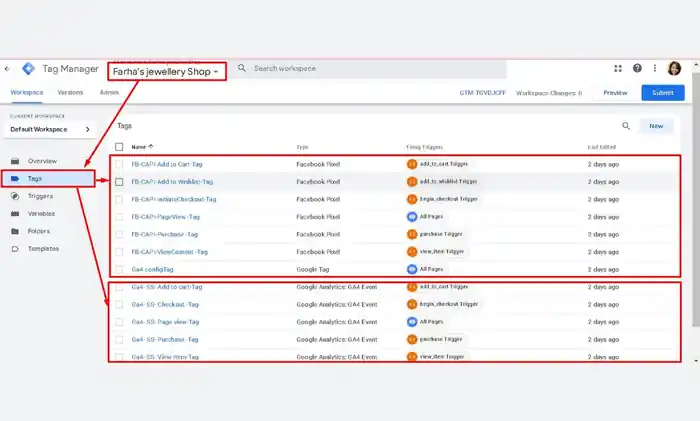Screen dimensions: 700x421
Task: Tick the select-all checkbox beside Name header
Action: click(x=119, y=147)
